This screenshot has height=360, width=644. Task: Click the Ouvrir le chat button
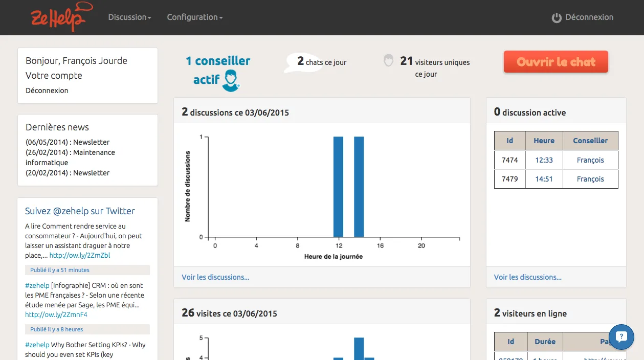point(556,62)
